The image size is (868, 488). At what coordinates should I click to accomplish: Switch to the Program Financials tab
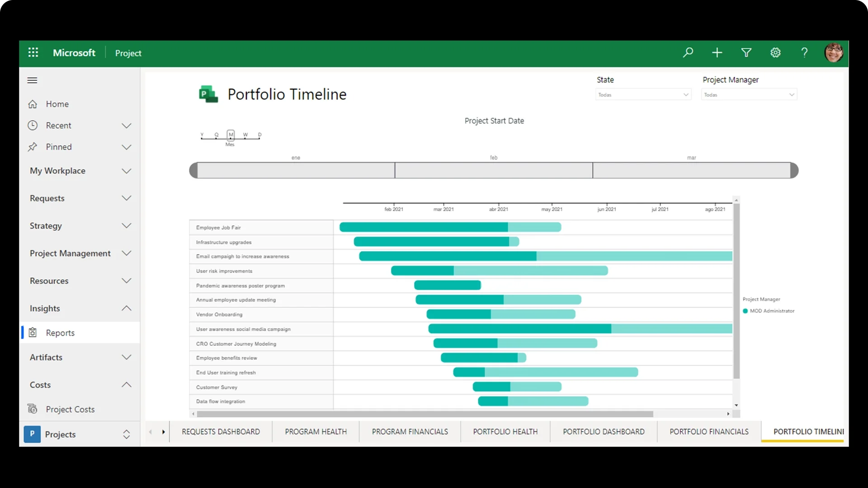pos(410,432)
